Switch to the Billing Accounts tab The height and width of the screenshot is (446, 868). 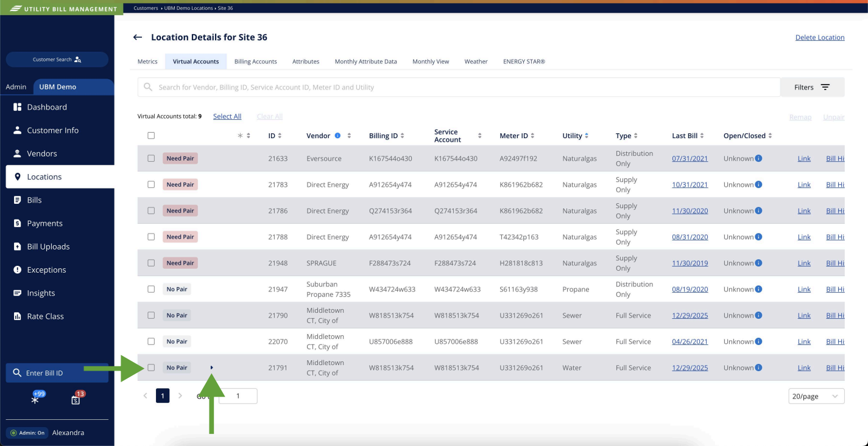pos(256,61)
